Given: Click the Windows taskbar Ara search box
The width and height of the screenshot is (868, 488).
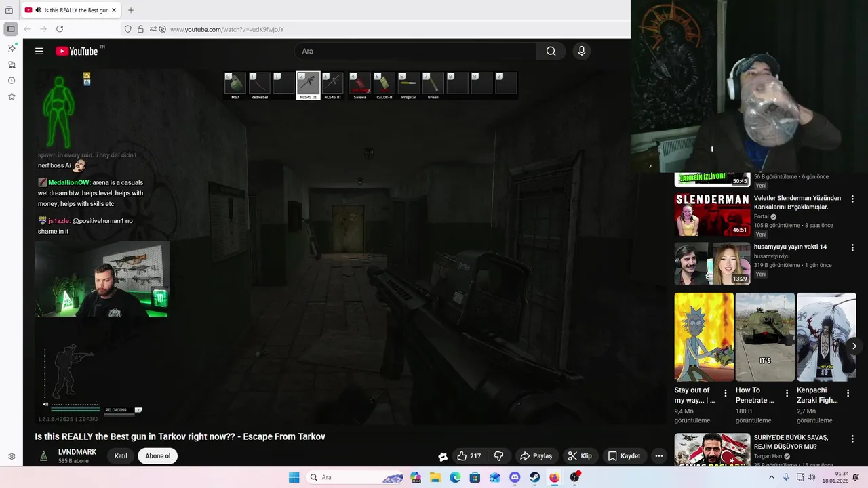Looking at the screenshot, I should [355, 478].
